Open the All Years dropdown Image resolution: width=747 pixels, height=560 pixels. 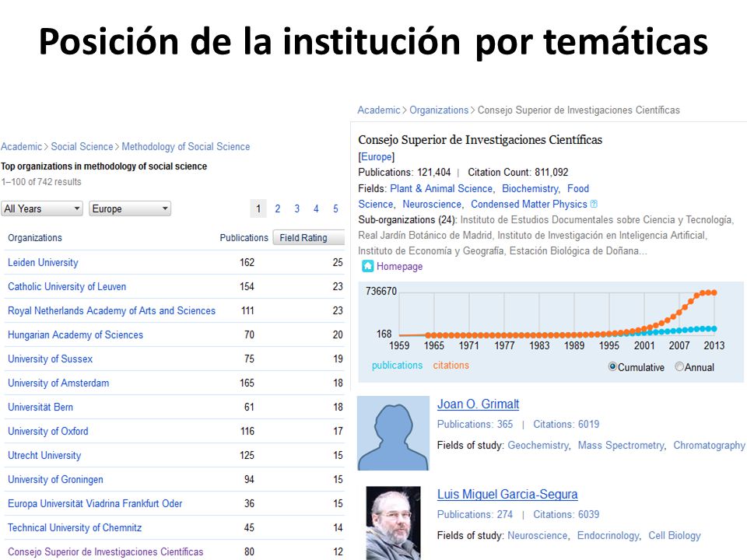coord(42,208)
